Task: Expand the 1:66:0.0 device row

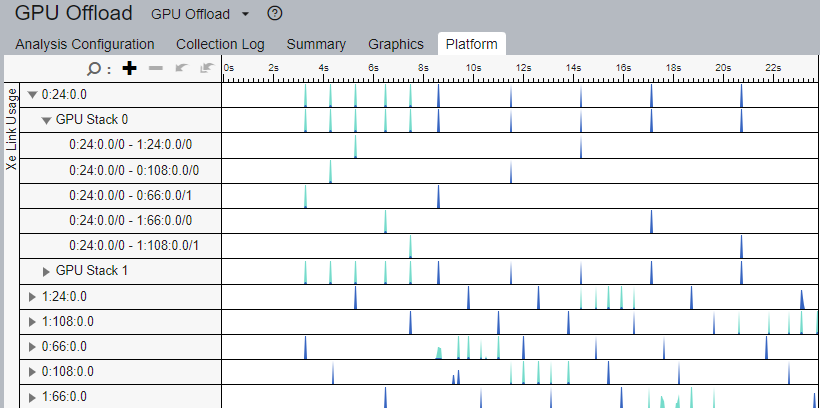Action: pyautogui.click(x=33, y=397)
